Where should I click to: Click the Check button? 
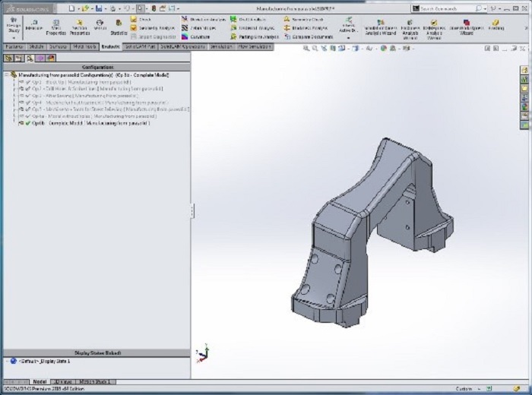(141, 19)
